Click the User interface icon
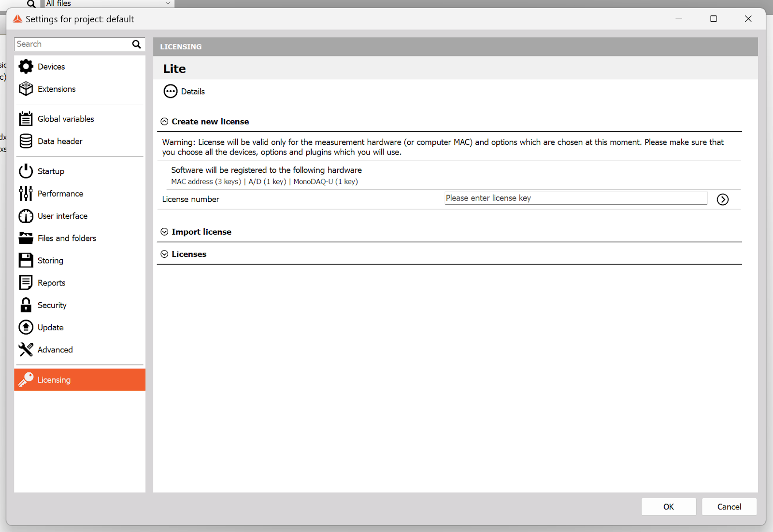 point(26,216)
